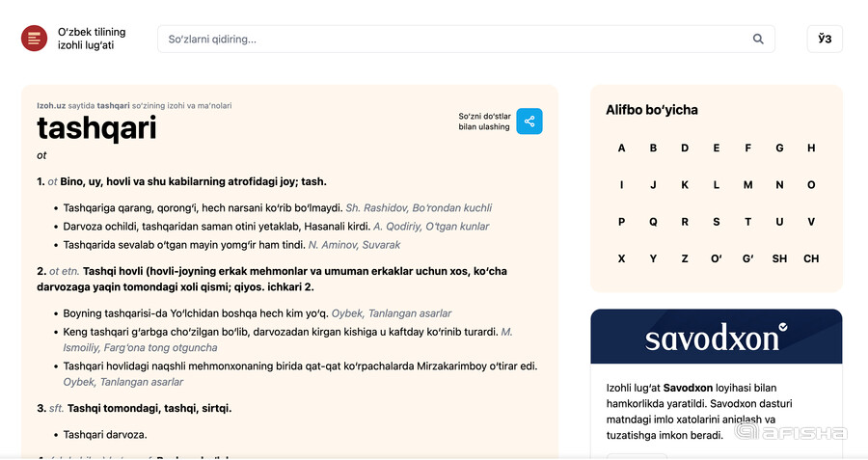868x460 pixels.
Task: Select letter Z in Alifbo bo'yicha
Action: [685, 258]
